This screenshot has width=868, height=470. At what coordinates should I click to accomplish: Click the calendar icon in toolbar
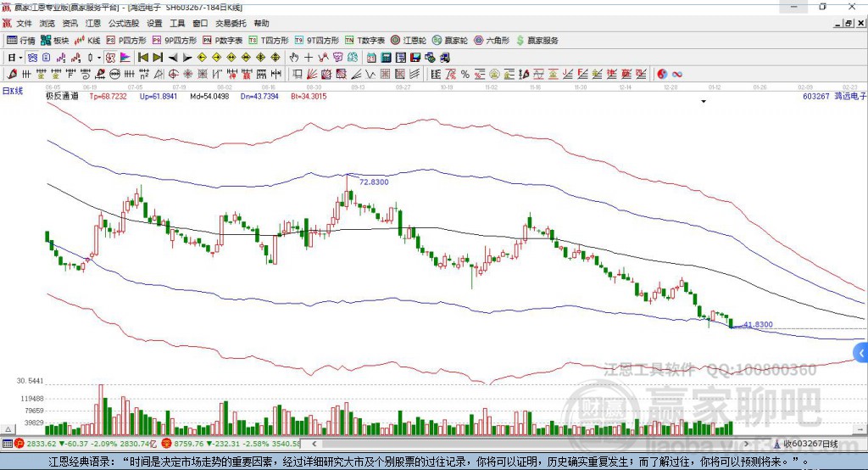[x=371, y=58]
